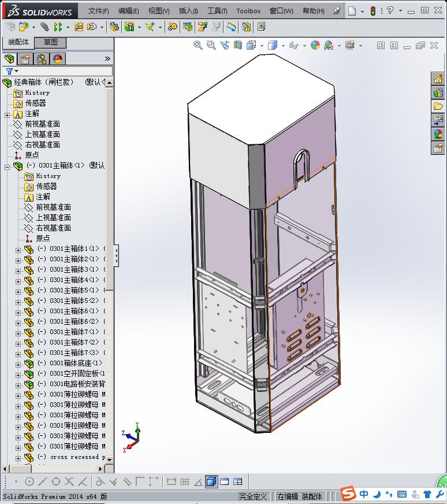
Task: Click the Zoom to Fit icon
Action: (198, 45)
